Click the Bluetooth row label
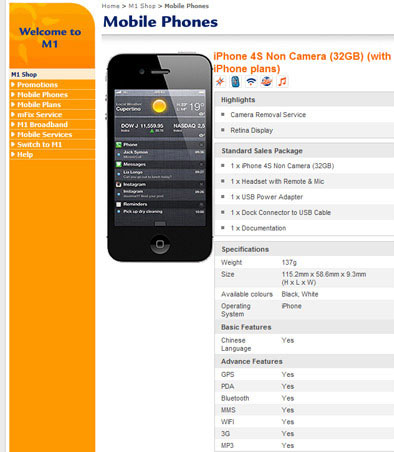 (x=235, y=398)
